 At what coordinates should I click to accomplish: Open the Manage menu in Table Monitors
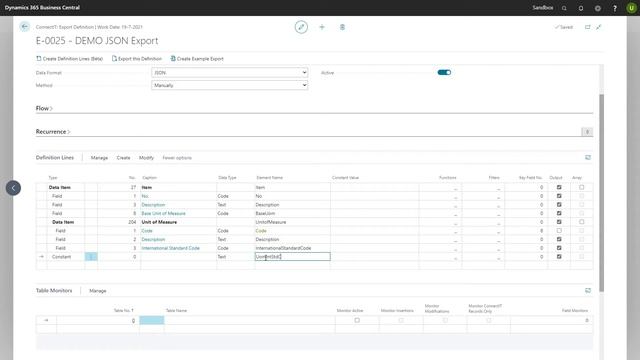(x=98, y=291)
